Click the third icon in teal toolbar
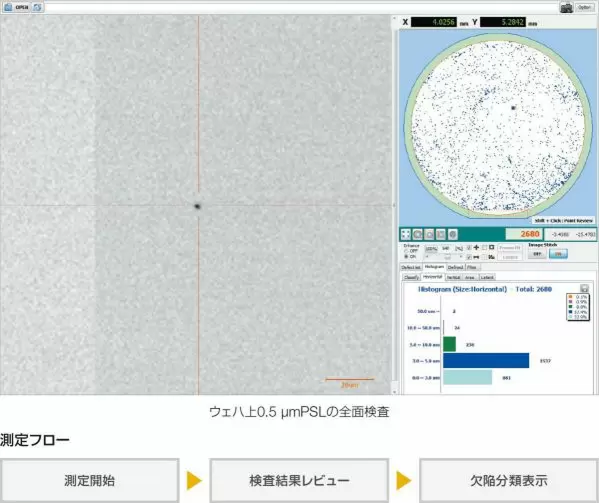 tap(429, 234)
